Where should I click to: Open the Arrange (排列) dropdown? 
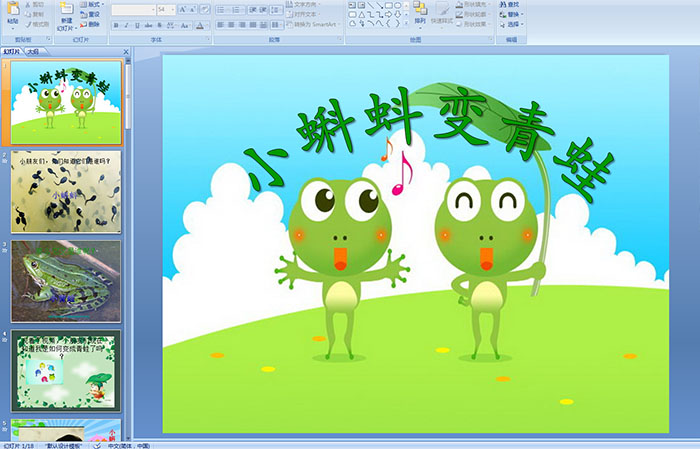[420, 13]
